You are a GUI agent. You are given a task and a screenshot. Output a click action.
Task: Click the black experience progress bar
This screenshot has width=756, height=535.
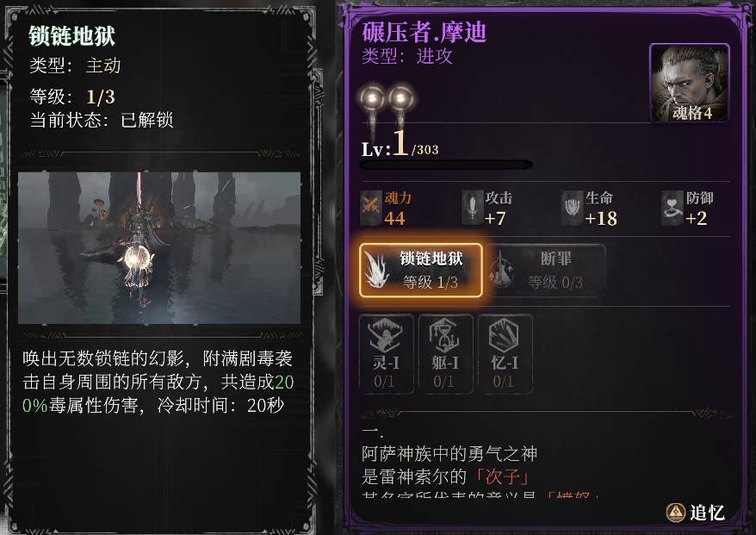(446, 165)
